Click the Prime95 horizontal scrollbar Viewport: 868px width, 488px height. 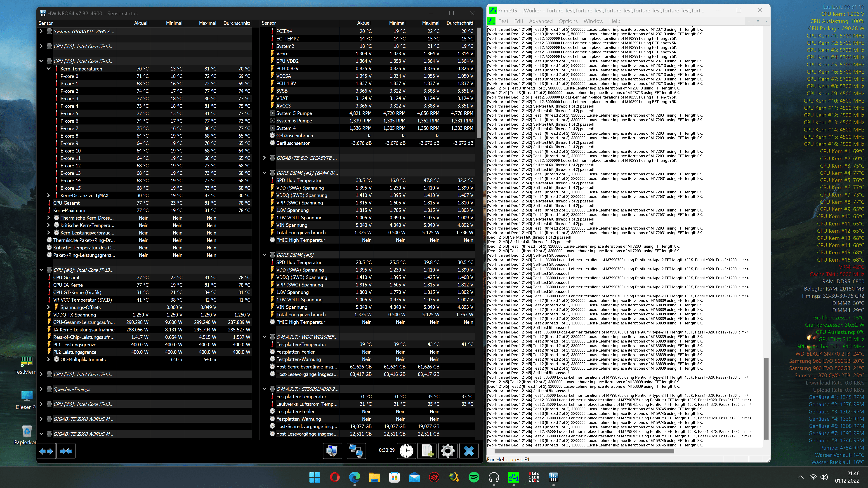(584, 451)
